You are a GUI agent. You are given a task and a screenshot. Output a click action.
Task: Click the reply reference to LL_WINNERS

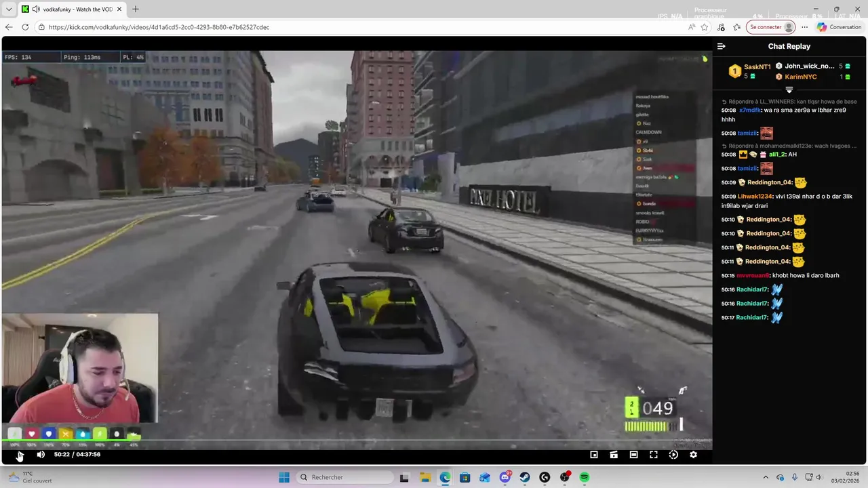click(789, 102)
